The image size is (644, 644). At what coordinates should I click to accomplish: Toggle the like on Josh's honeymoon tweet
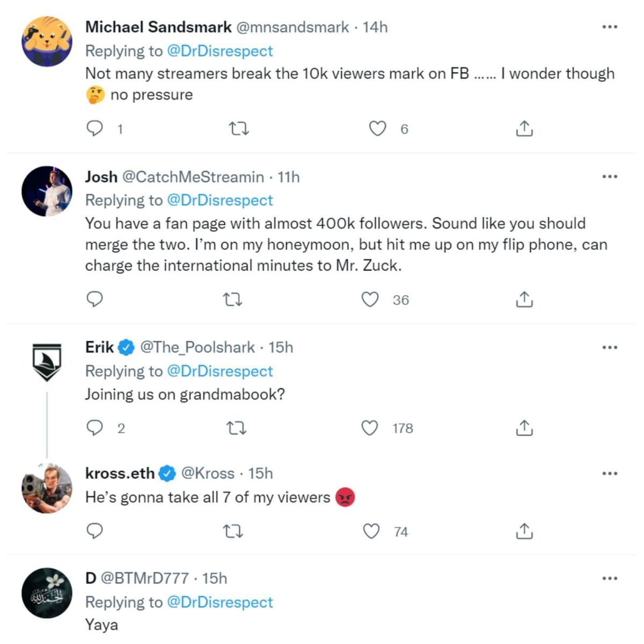click(370, 299)
